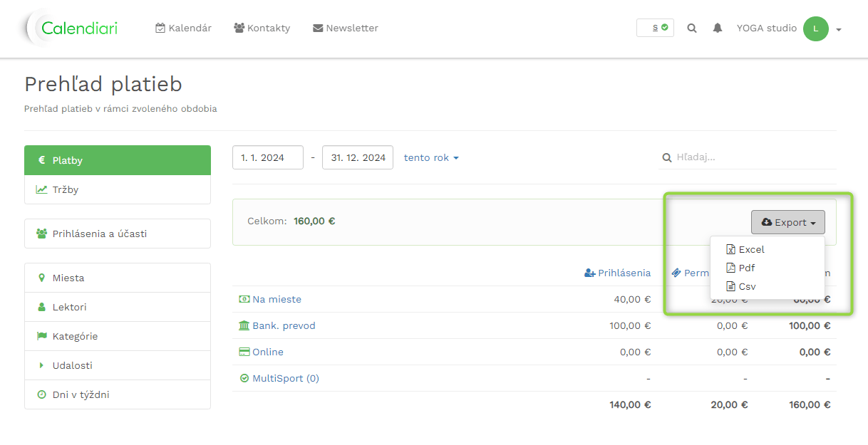Click the envelope icon beside Newsletter

(318, 28)
